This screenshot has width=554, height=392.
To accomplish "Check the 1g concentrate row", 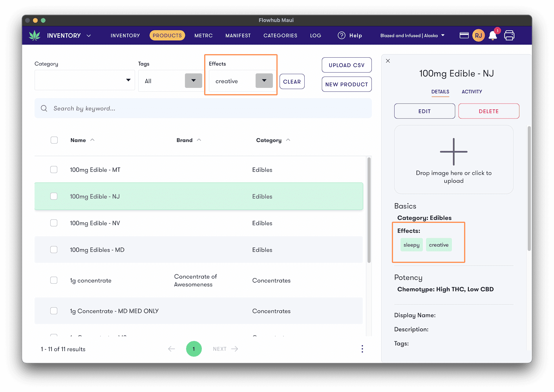I will [54, 280].
